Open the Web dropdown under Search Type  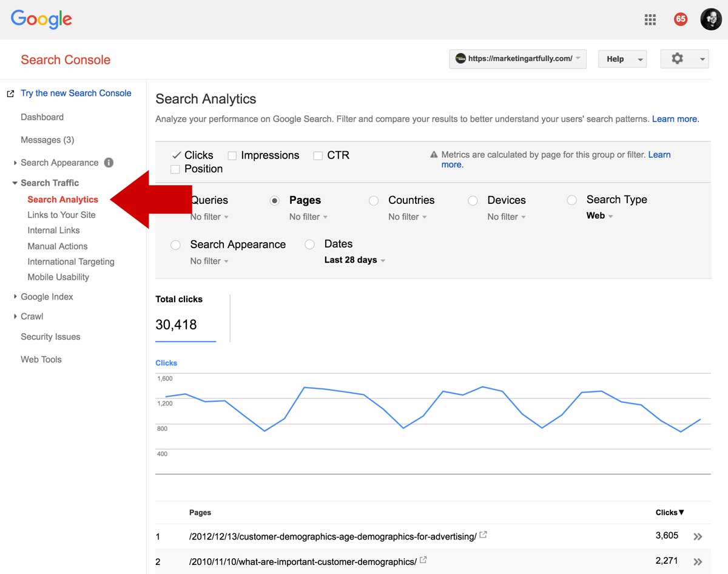pyautogui.click(x=599, y=215)
